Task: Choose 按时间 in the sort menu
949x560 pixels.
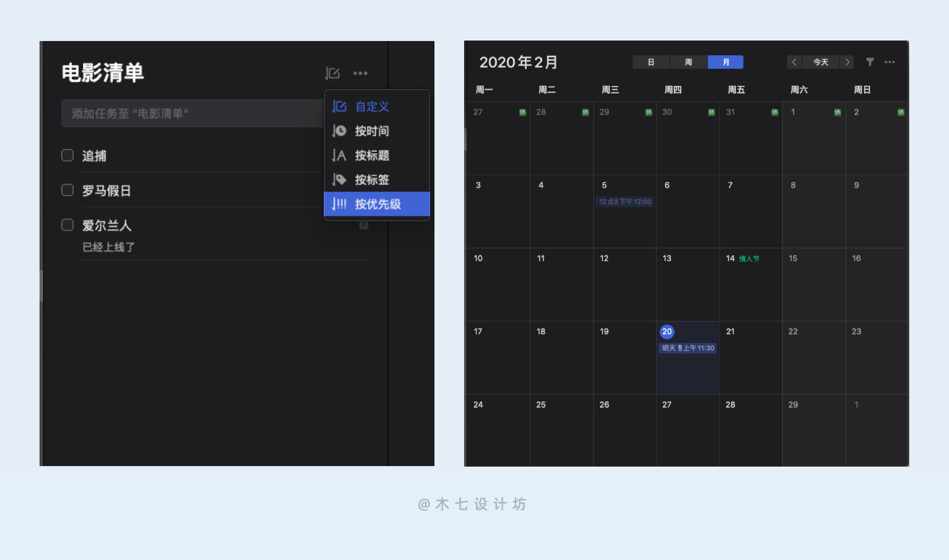Action: tap(372, 131)
